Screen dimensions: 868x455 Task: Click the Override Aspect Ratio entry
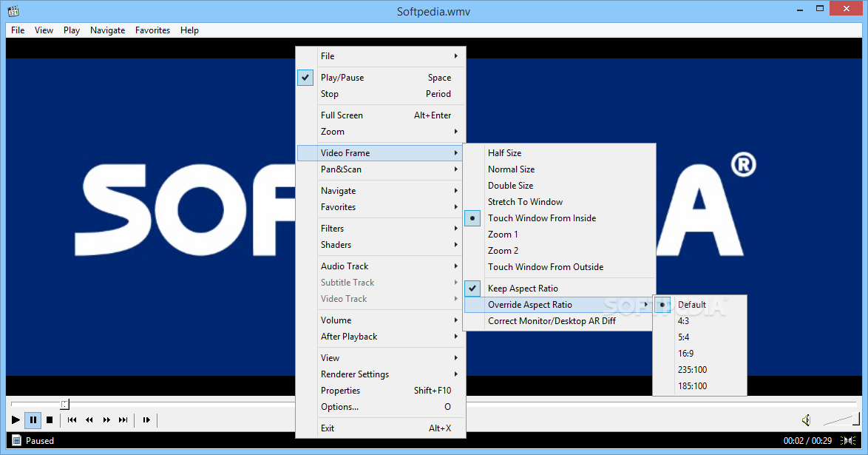click(x=559, y=304)
